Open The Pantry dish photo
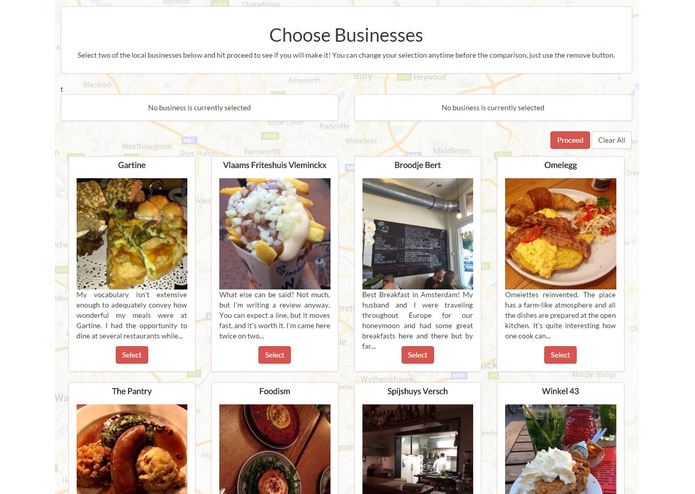 [132, 449]
